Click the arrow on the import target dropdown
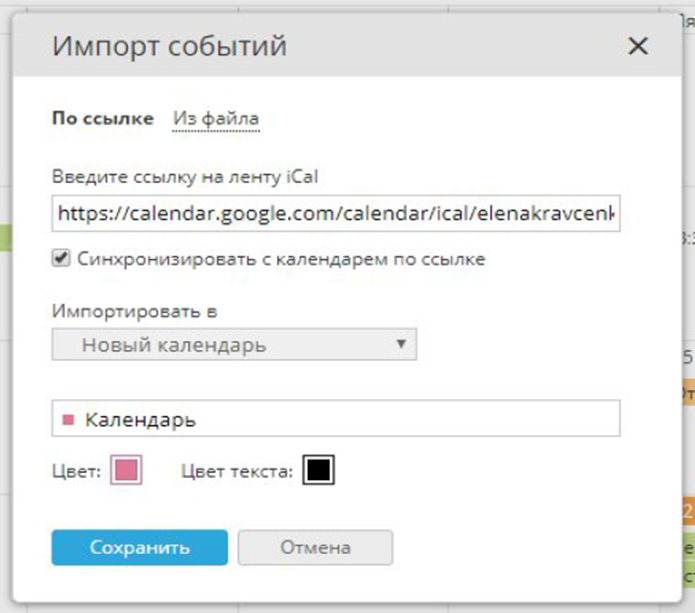The width and height of the screenshot is (695, 613). [x=401, y=344]
